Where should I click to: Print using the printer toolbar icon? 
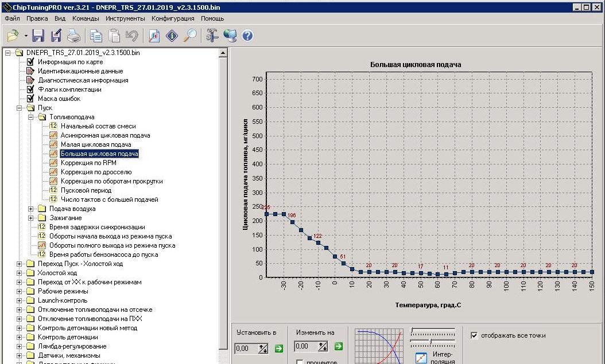(x=73, y=36)
